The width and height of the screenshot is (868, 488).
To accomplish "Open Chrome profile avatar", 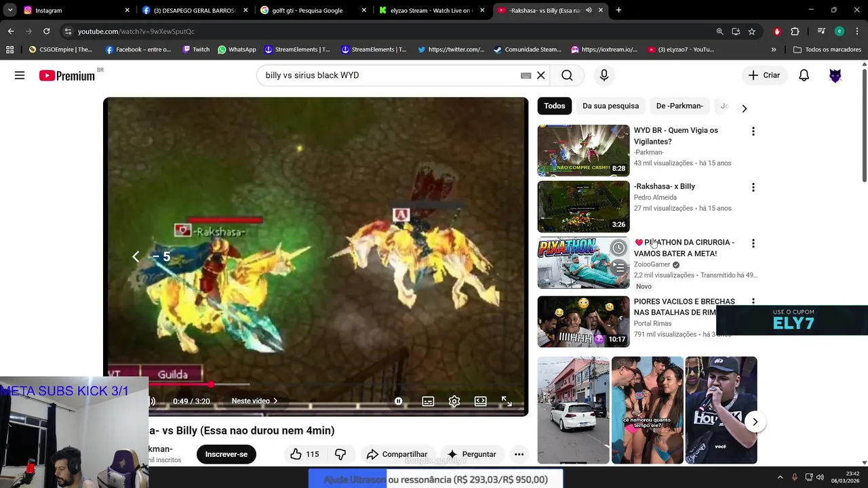I will click(x=840, y=31).
